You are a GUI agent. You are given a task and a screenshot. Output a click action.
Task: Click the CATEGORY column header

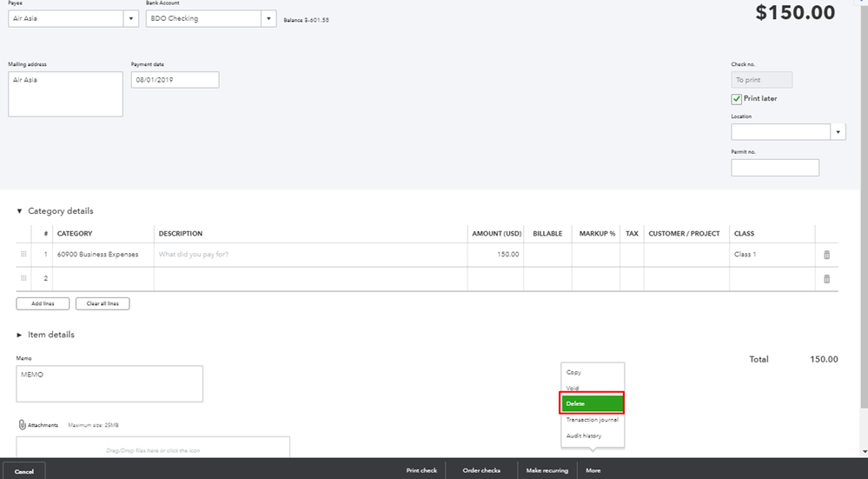(75, 234)
